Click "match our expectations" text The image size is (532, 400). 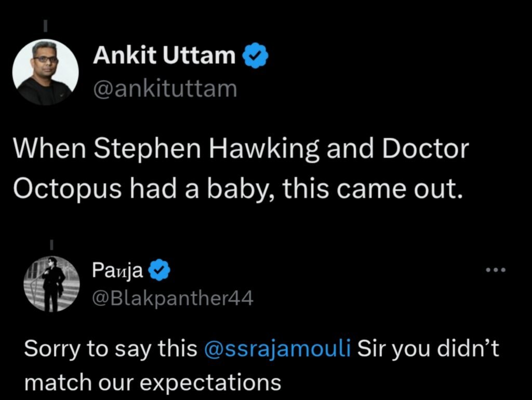(x=153, y=382)
